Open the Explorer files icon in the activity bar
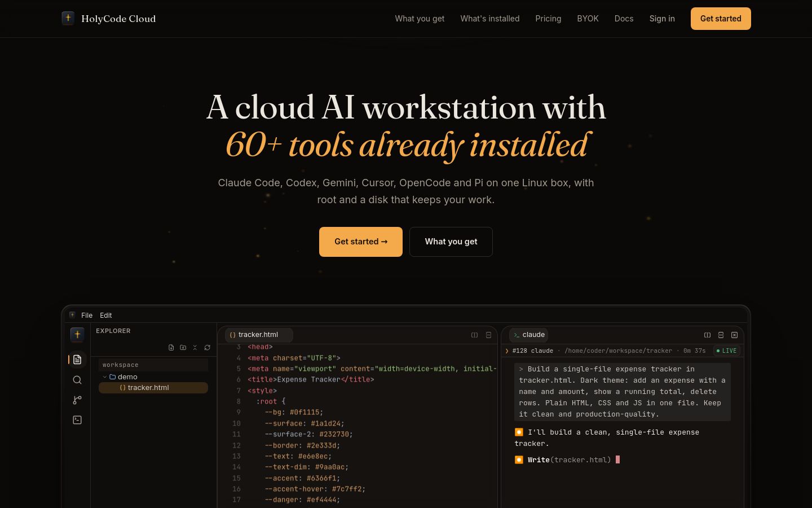 (x=77, y=360)
